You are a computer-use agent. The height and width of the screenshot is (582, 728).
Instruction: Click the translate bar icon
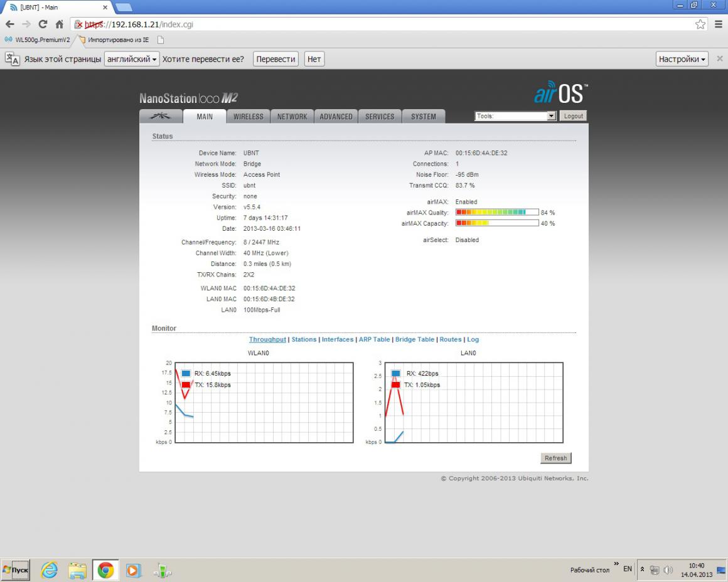click(12, 59)
